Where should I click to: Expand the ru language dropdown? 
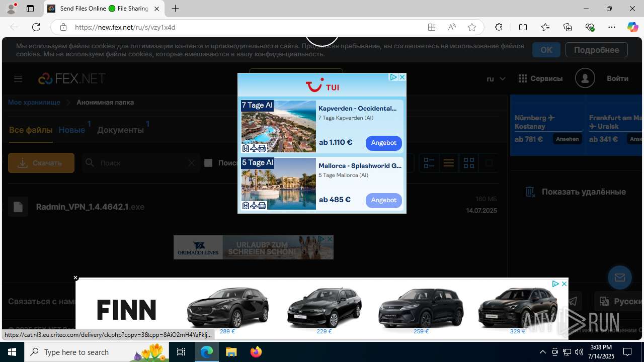click(x=496, y=79)
